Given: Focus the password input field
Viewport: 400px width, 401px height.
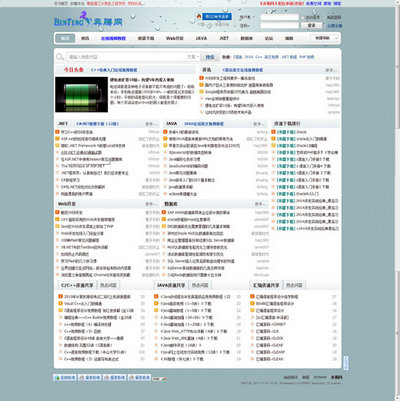Looking at the screenshot, I should pos(279,25).
